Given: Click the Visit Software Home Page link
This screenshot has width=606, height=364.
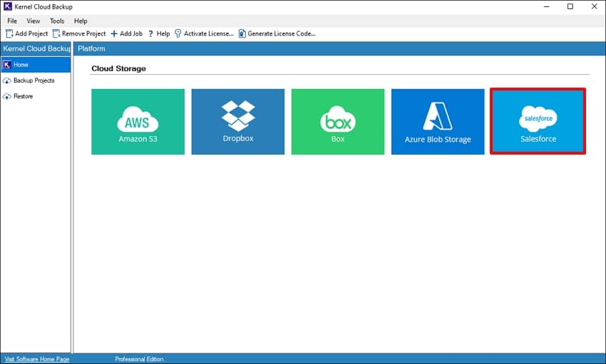Looking at the screenshot, I should click(x=37, y=359).
